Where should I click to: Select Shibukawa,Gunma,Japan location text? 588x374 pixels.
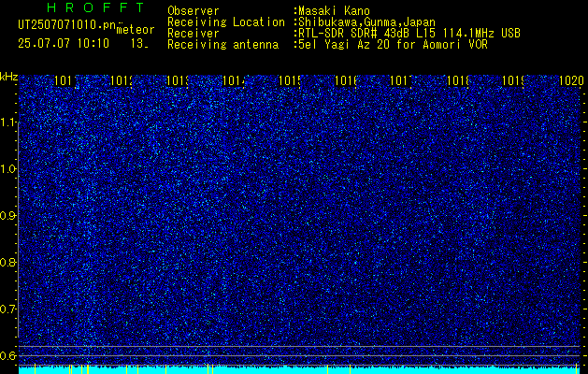pyautogui.click(x=365, y=22)
